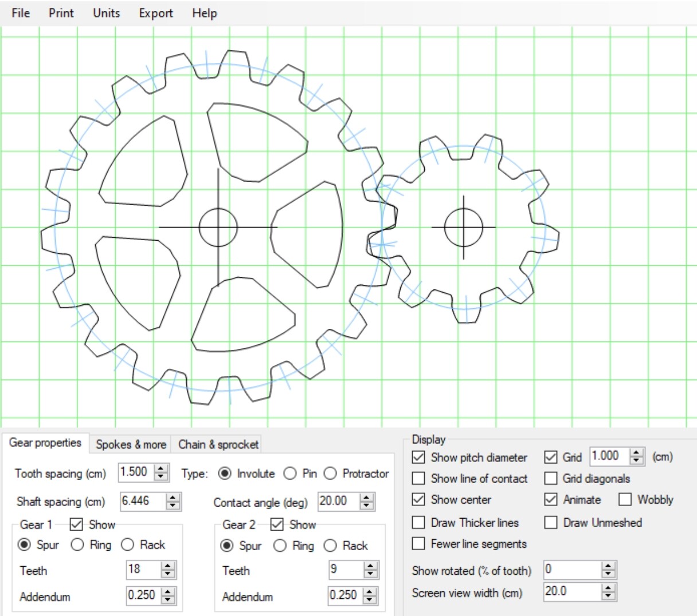Adjust the Gear 1 Teeth stepper arrows
The image size is (697, 616).
(x=169, y=569)
